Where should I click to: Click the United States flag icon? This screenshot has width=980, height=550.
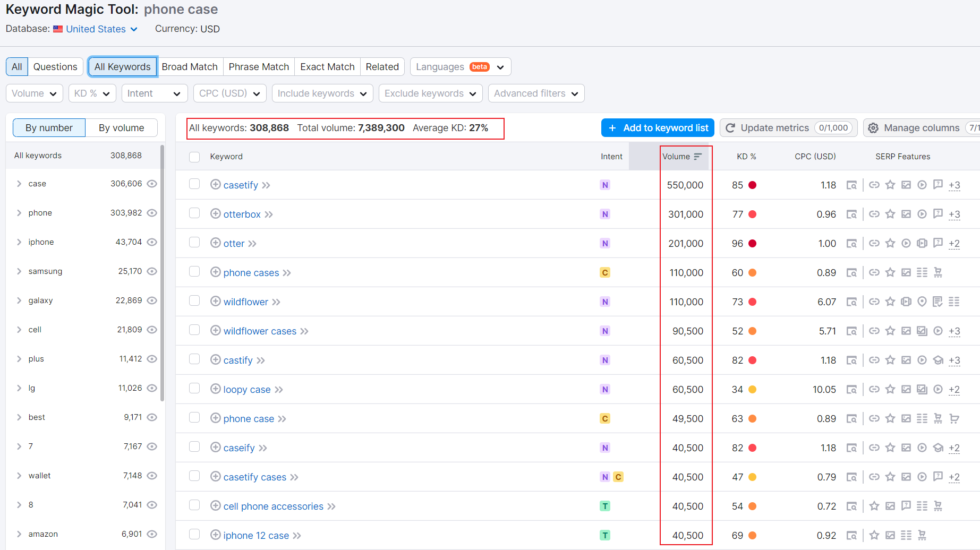(x=58, y=29)
